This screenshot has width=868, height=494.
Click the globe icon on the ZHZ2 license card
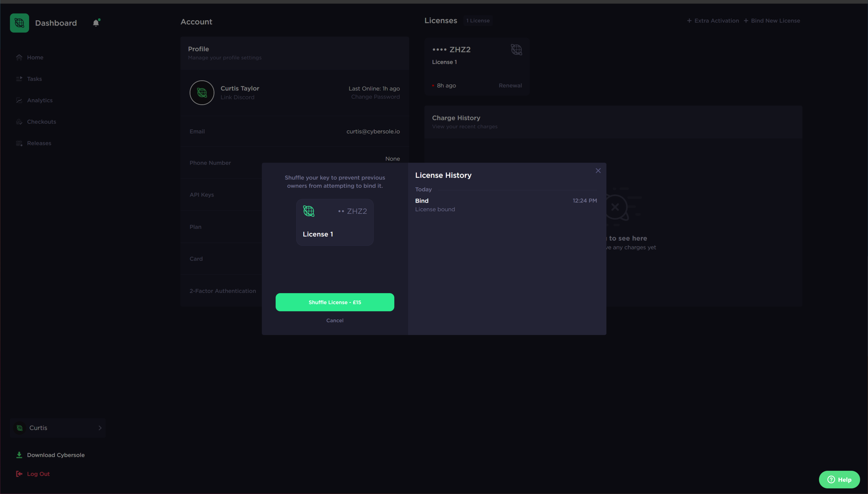[516, 50]
